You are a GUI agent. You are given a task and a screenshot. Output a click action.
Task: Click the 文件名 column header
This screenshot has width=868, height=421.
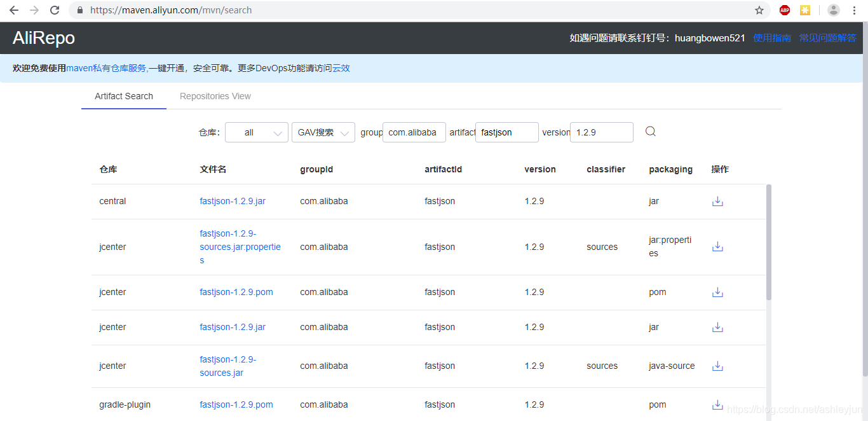[x=213, y=170]
